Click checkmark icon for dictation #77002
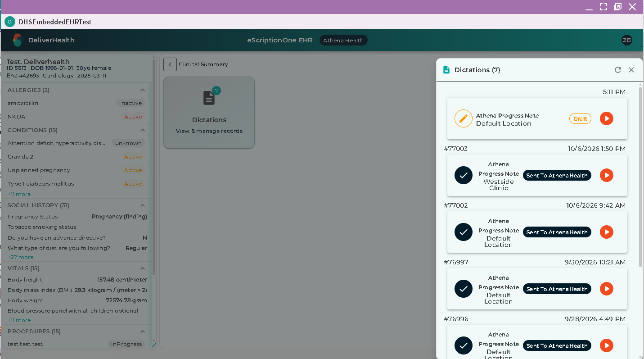644x359 pixels. 464,232
